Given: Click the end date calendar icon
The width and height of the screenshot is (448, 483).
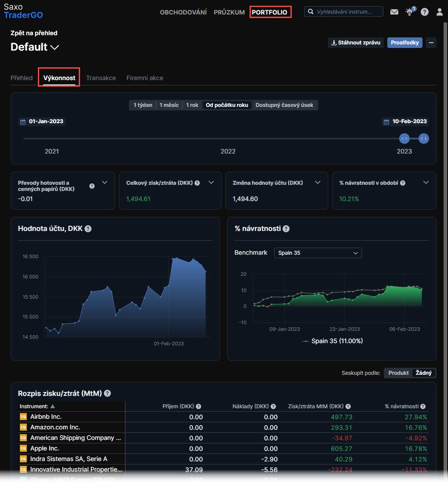Looking at the screenshot, I should click(x=386, y=121).
